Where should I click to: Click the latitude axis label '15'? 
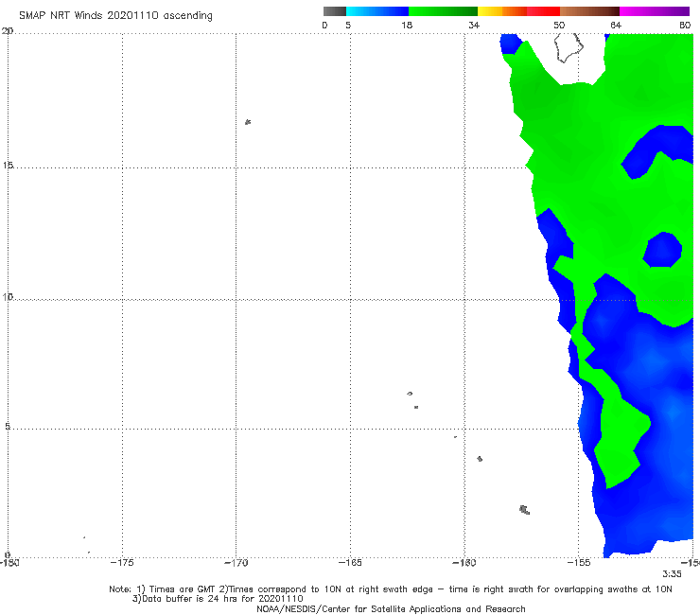click(x=8, y=166)
